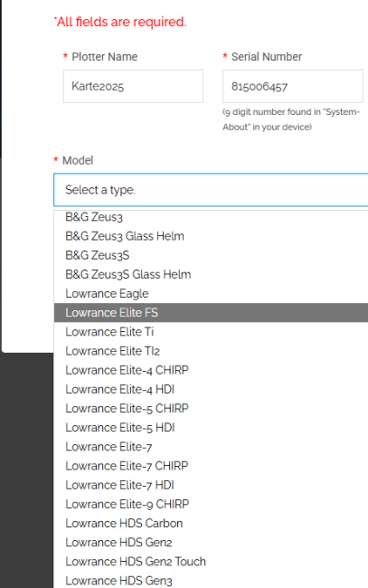Choose highlighted Lowrance Elite FS option

pos(211,313)
